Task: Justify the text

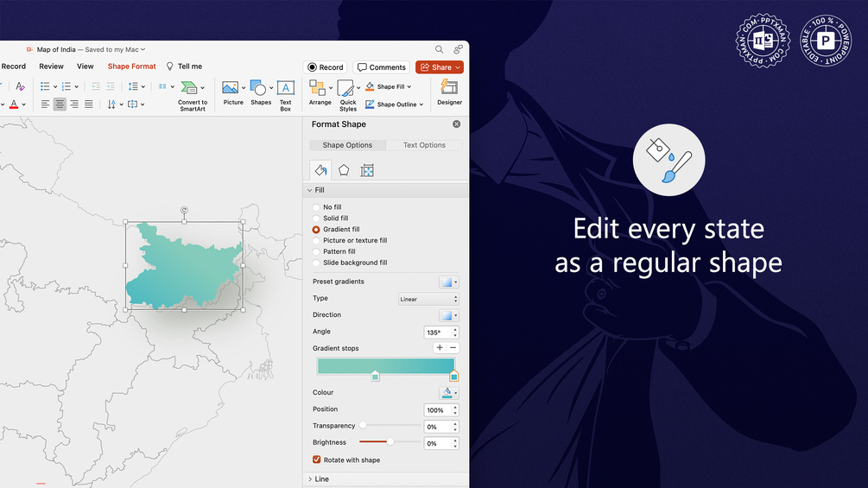Action: click(89, 104)
